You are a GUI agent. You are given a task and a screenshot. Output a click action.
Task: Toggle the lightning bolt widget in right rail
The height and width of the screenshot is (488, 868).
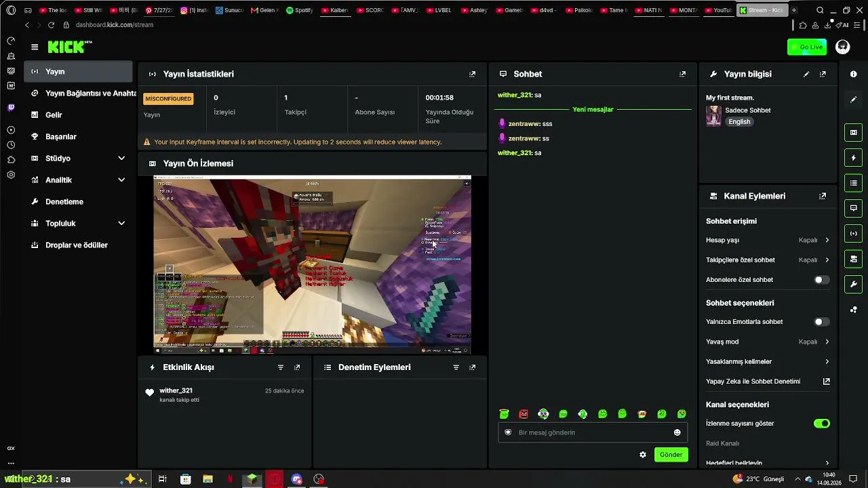point(854,158)
